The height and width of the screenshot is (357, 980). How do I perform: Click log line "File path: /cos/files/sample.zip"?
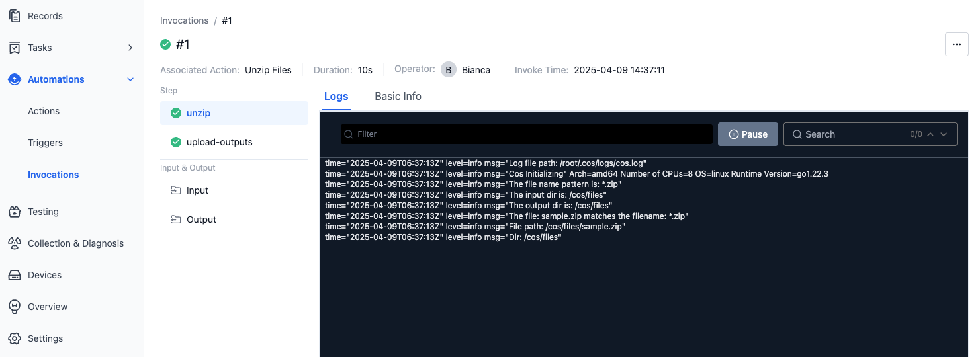tap(475, 226)
